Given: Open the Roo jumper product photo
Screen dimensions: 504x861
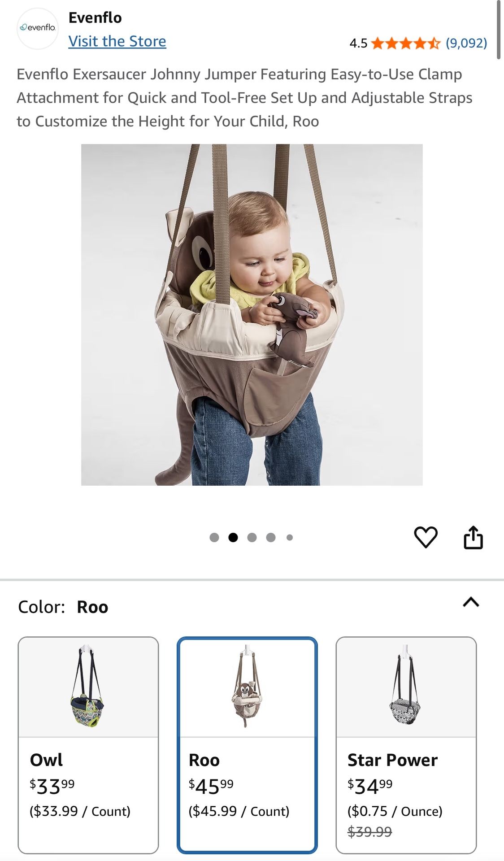Looking at the screenshot, I should pos(252,315).
